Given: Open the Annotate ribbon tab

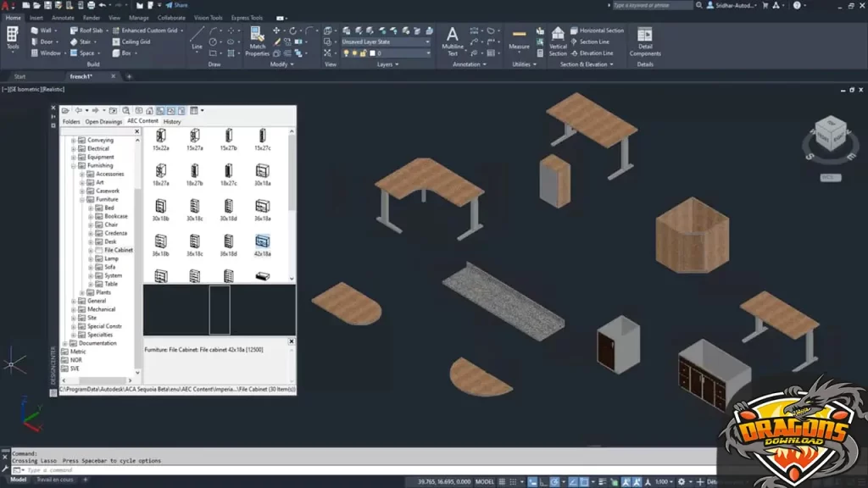Looking at the screenshot, I should tap(63, 18).
